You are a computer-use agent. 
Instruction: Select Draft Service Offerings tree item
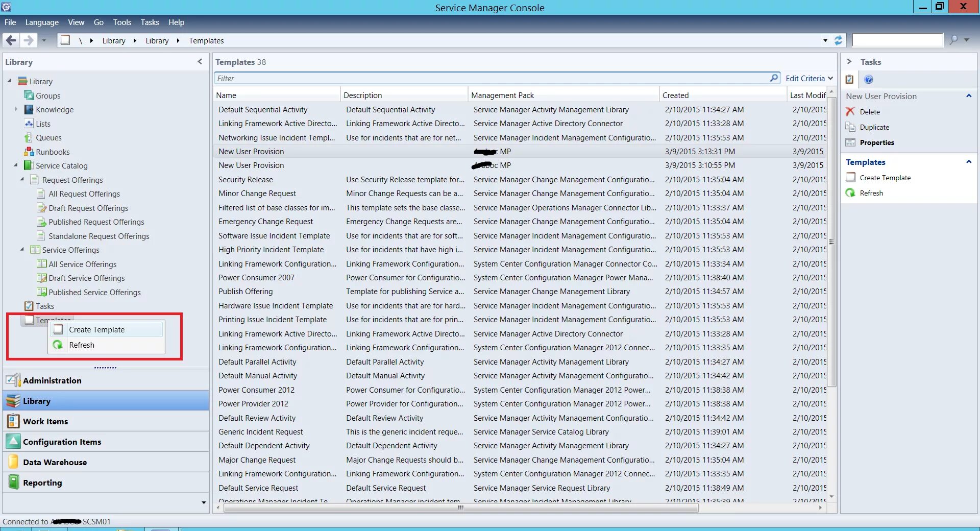point(87,278)
